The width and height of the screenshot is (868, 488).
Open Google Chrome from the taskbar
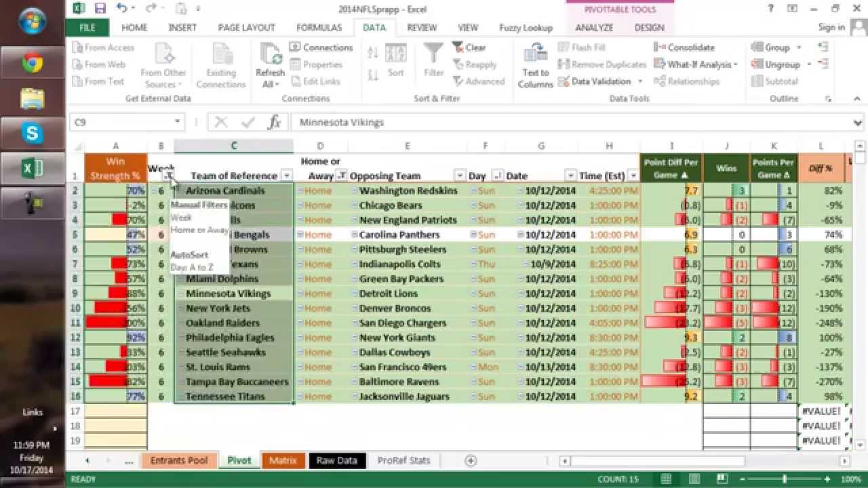tap(33, 63)
